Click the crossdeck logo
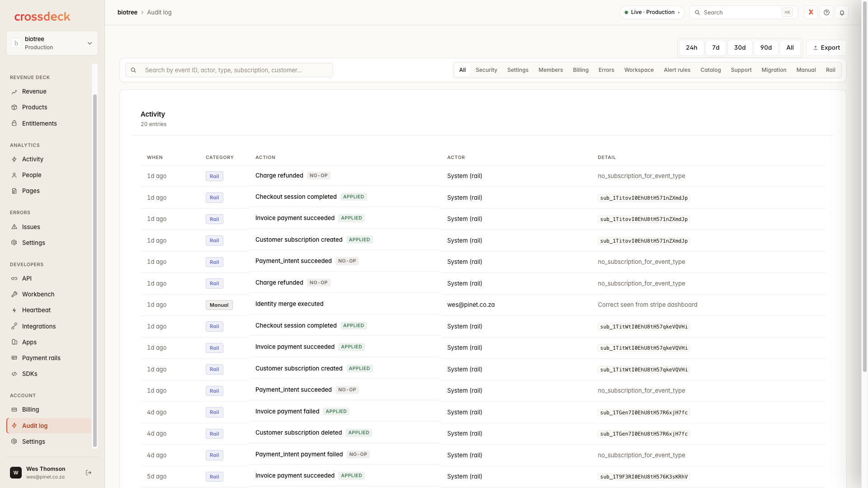The image size is (868, 488). (42, 17)
